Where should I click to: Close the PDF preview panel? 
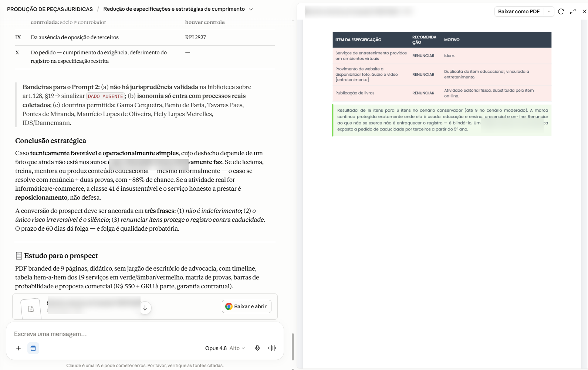(584, 11)
